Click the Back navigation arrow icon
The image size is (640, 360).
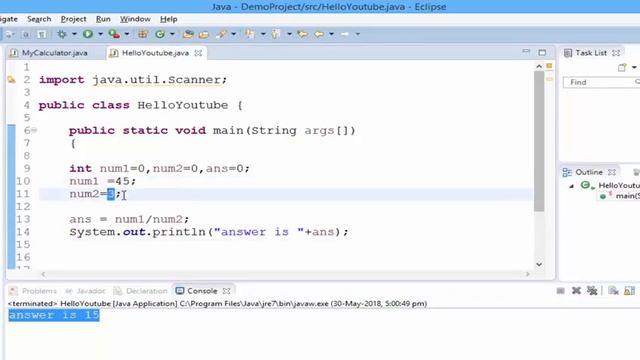tap(319, 34)
